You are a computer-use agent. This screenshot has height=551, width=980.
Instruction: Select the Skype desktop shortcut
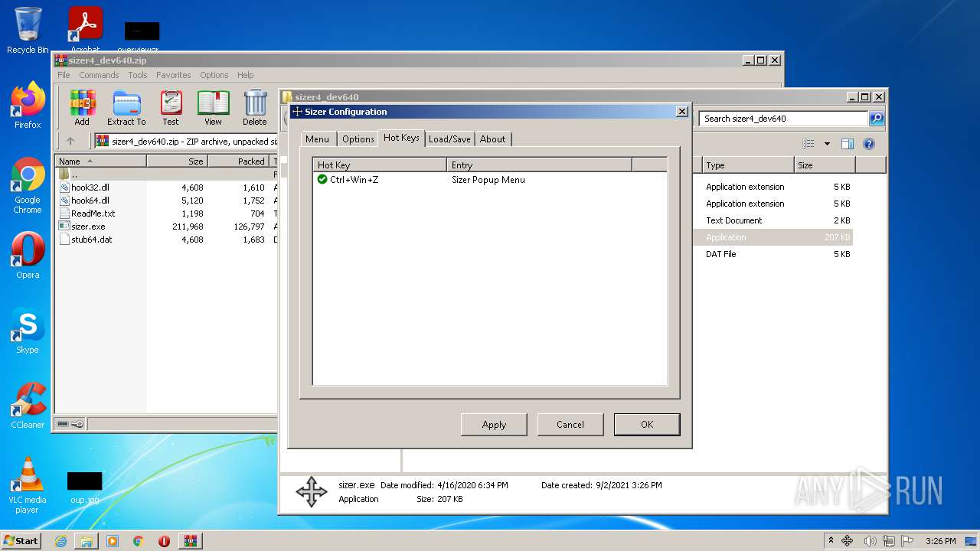[28, 331]
